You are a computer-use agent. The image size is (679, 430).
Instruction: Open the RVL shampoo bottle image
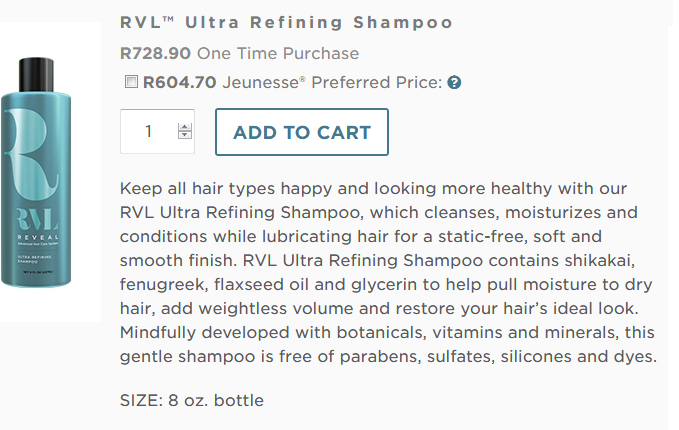click(36, 172)
